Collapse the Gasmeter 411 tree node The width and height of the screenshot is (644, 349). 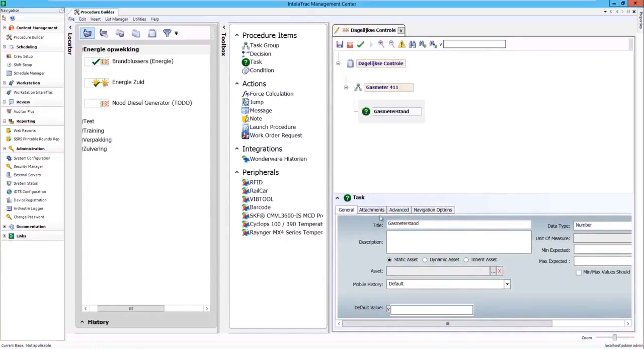(346, 87)
